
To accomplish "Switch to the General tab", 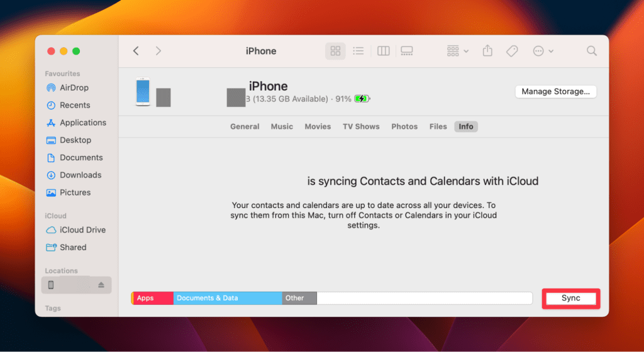I will click(245, 126).
